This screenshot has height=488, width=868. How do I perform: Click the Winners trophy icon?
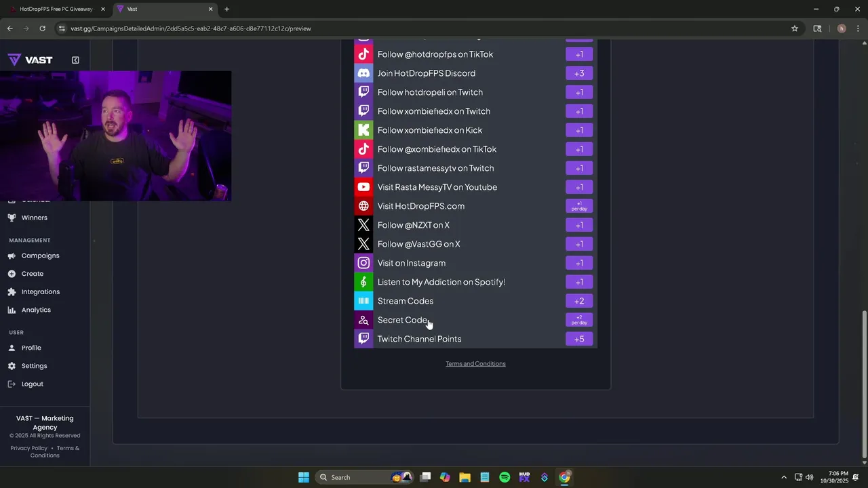(12, 218)
